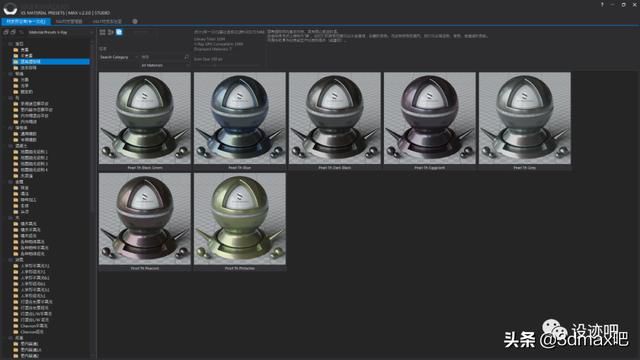This screenshot has width=640, height=360.
Task: Select the Pearl TA Blue material thumbnail
Action: (x=240, y=118)
